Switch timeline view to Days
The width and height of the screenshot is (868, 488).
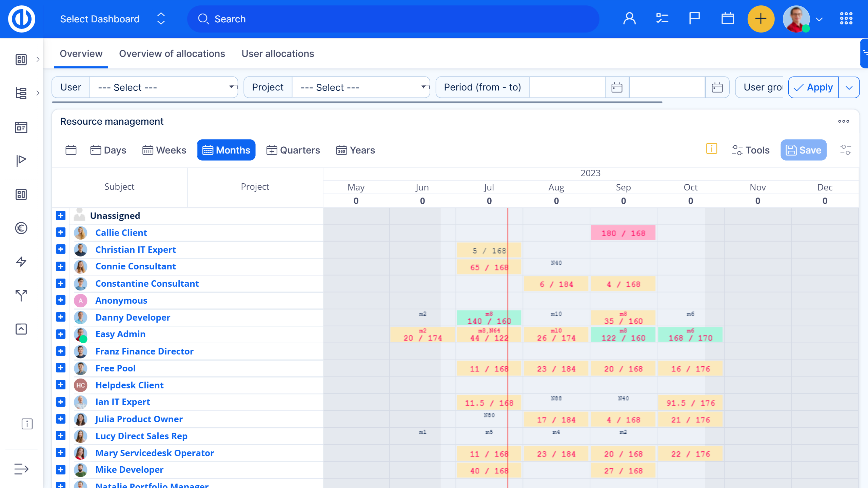pos(108,150)
